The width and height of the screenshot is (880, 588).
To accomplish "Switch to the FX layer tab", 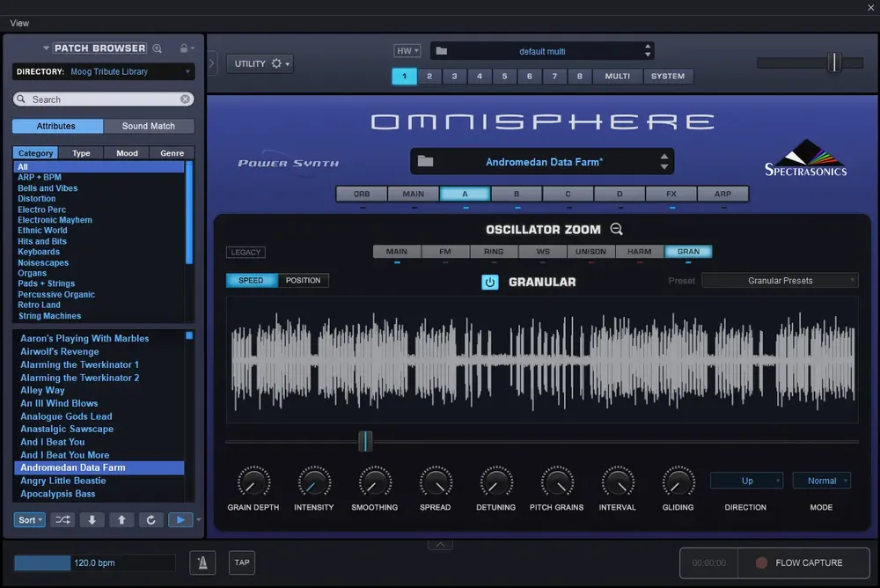I will tap(671, 194).
